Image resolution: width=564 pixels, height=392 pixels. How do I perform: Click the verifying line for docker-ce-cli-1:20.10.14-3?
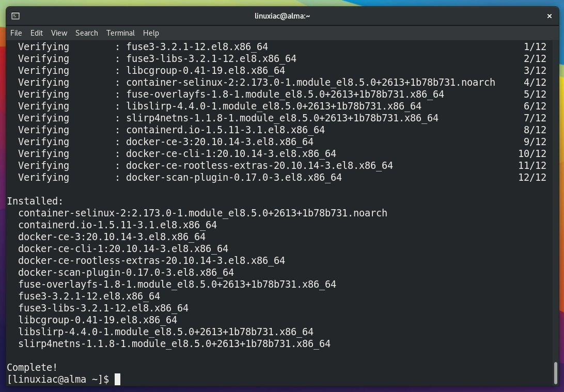[282, 153]
